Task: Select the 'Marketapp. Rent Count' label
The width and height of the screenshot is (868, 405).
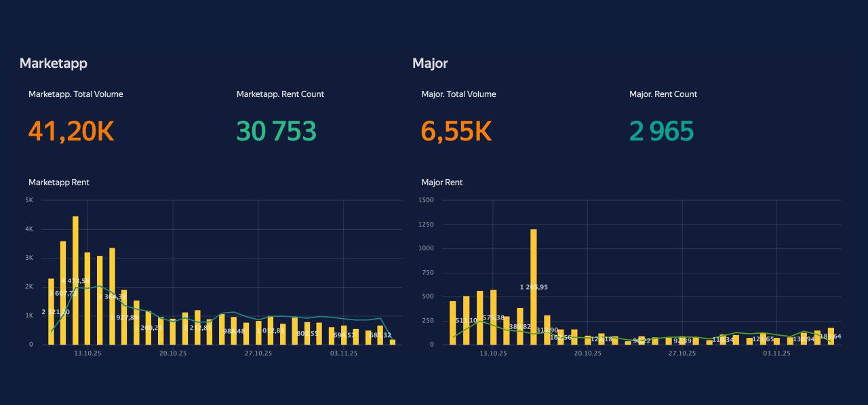Action: coord(280,94)
